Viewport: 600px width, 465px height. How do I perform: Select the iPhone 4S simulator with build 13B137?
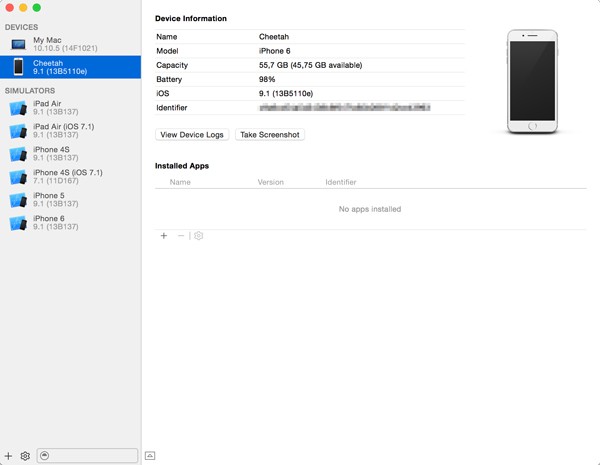tap(70, 153)
